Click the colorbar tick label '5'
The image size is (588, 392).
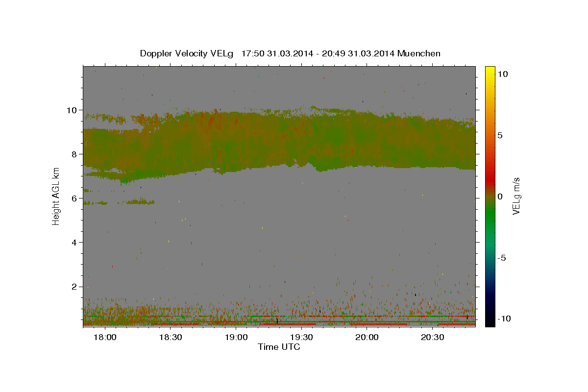click(x=500, y=135)
